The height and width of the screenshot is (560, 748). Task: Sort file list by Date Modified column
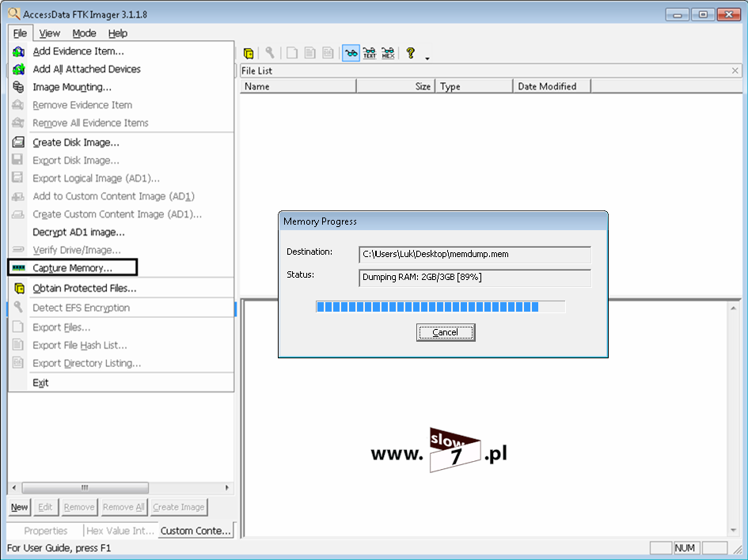[552, 86]
